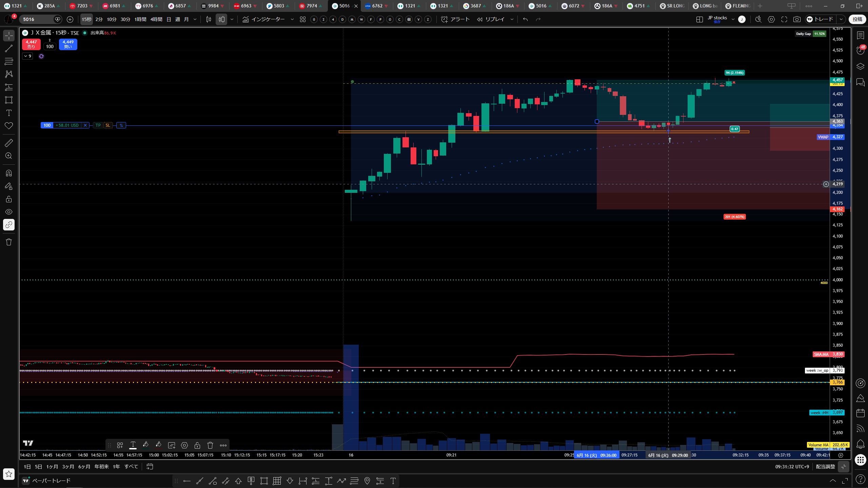Open quick search lightning icon
Viewport: 868px width, 488px height.
tap(758, 20)
